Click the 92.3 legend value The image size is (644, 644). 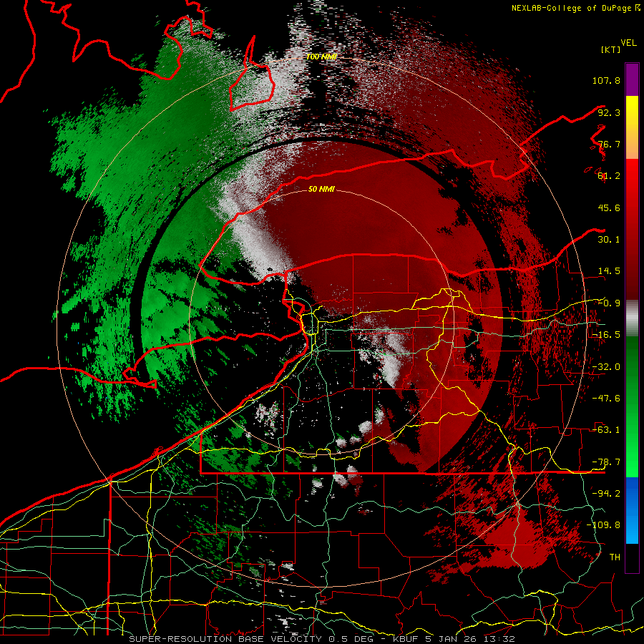pos(609,112)
